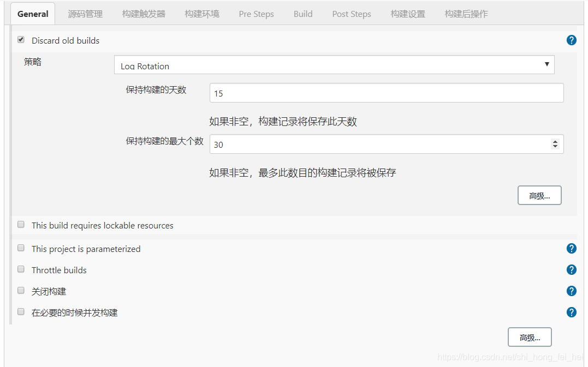
Task: Check the 在必要的时候并发构建 checkbox
Action: (x=21, y=311)
